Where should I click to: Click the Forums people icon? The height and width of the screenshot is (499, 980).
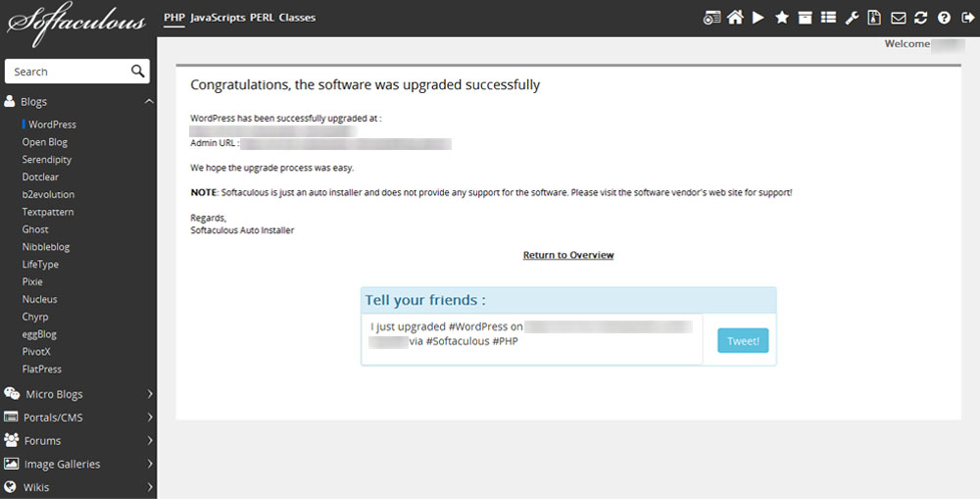11,439
